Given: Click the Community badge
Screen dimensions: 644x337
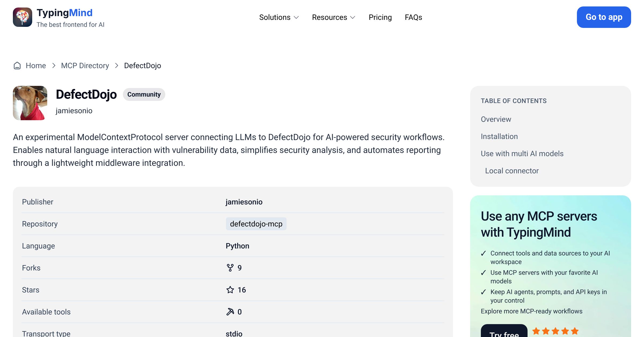Looking at the screenshot, I should (144, 94).
